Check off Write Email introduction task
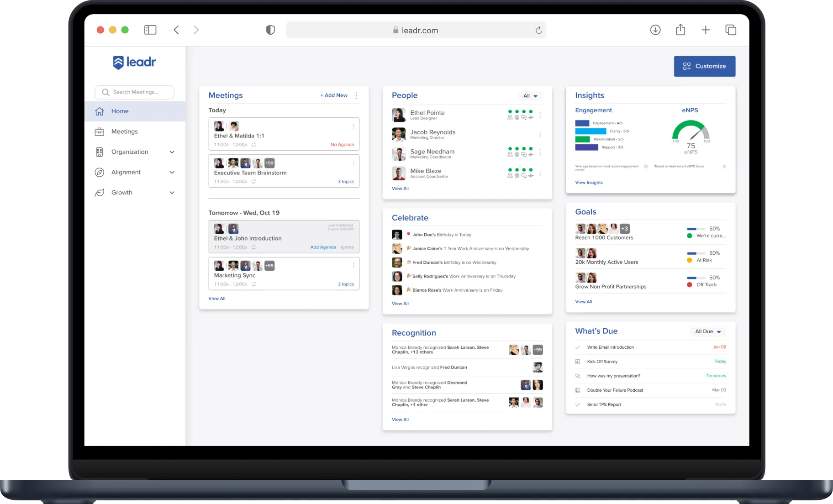 click(x=578, y=347)
